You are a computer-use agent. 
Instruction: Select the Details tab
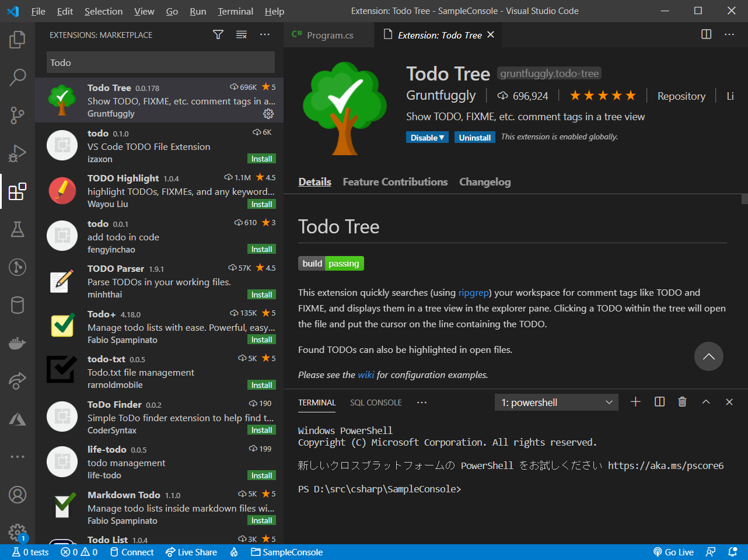pos(314,182)
